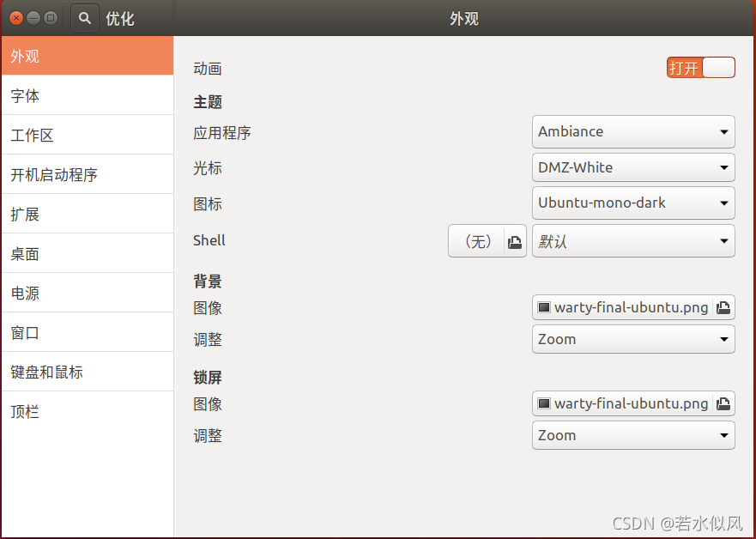Click the 背景 section heading

[208, 281]
